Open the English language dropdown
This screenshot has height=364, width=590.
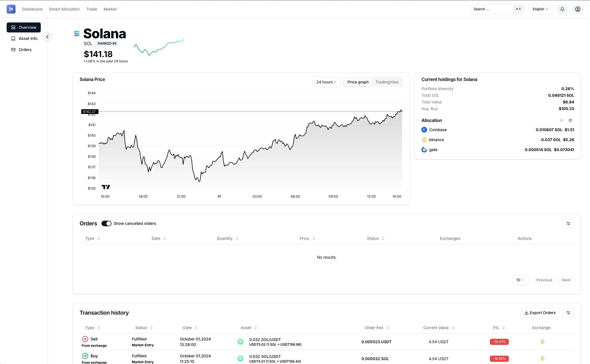point(540,9)
